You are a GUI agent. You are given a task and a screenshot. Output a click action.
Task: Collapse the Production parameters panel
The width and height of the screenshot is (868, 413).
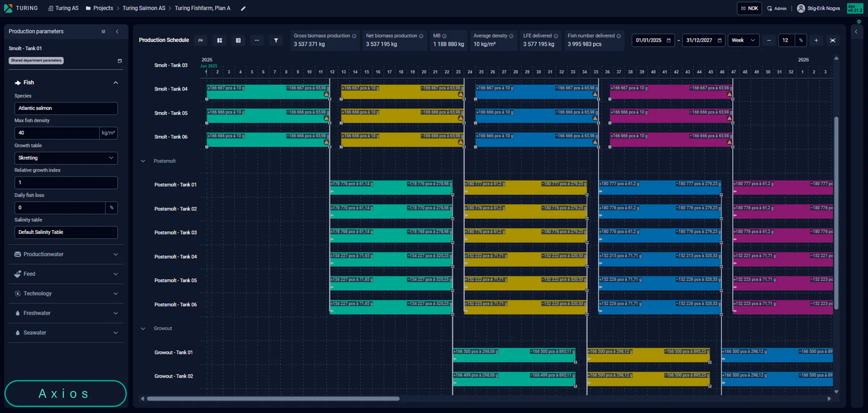117,31
